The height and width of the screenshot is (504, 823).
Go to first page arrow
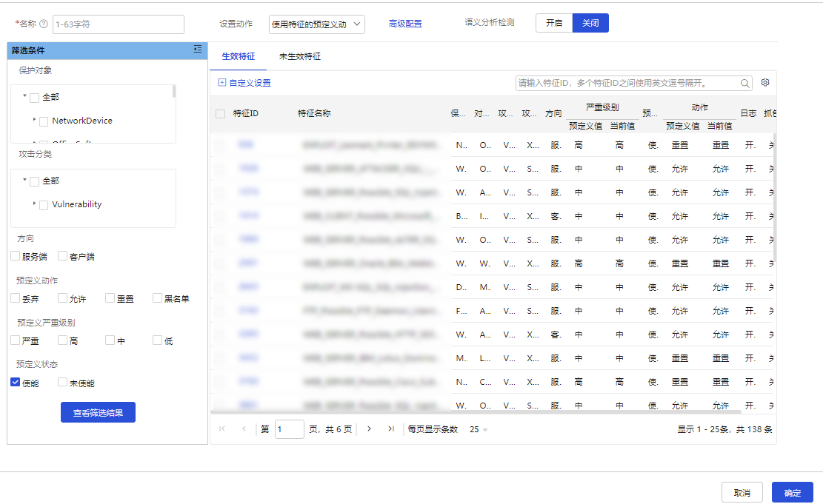[222, 429]
